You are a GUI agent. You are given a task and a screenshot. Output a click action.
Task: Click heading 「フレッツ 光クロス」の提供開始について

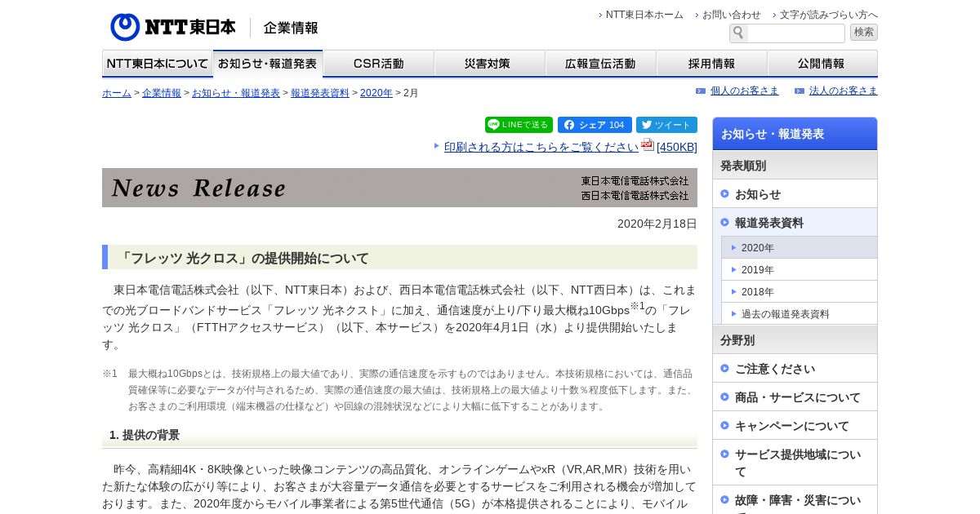pyautogui.click(x=243, y=258)
